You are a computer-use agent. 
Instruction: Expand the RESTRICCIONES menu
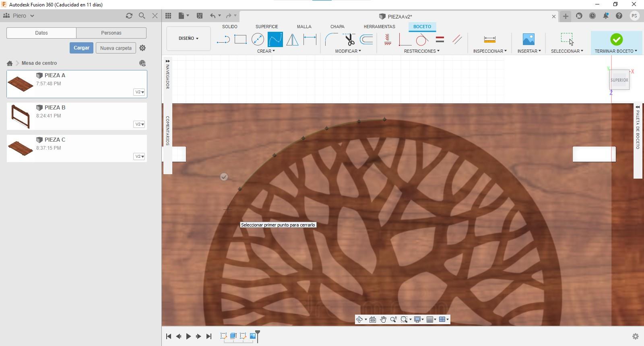pyautogui.click(x=422, y=51)
